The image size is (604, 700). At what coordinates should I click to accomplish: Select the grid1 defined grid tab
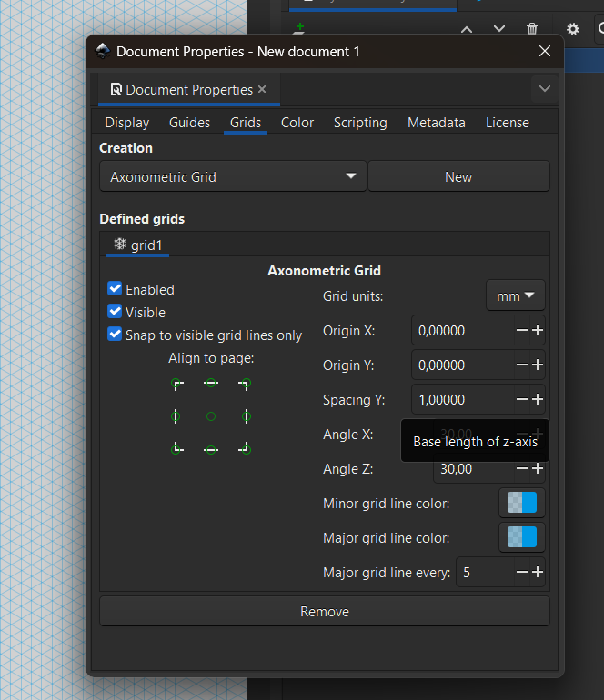[x=137, y=245]
